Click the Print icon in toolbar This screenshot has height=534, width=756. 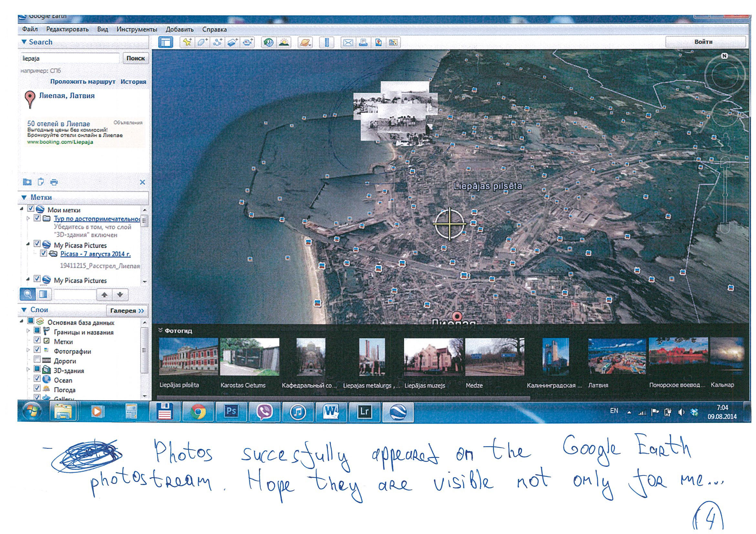point(363,42)
